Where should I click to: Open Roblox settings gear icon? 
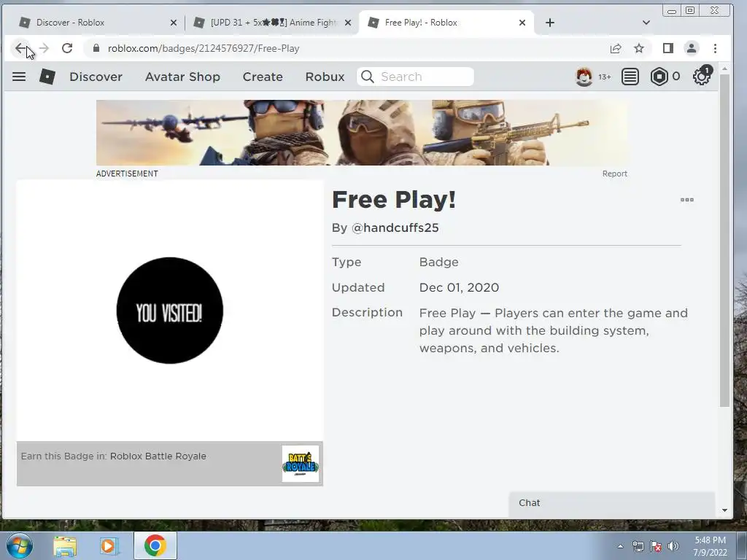point(702,76)
